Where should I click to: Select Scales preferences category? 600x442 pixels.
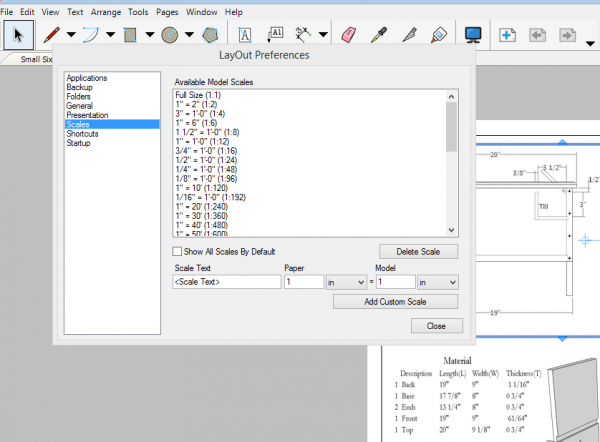click(x=112, y=124)
